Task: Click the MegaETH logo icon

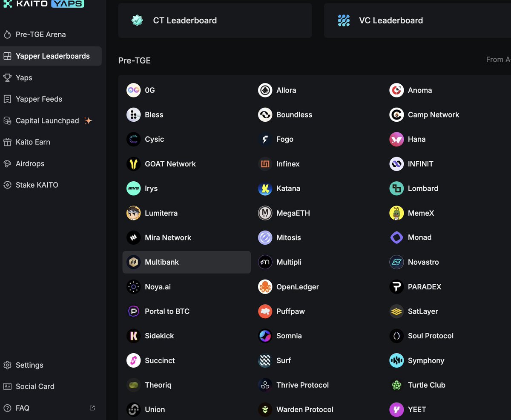Action: pos(265,213)
